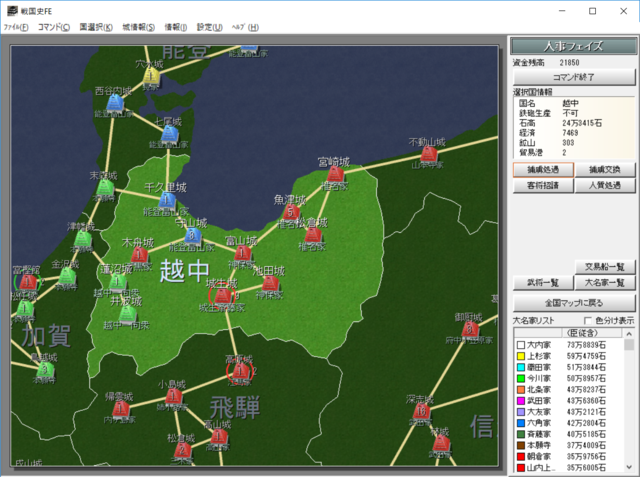The height and width of the screenshot is (477, 640).
Task: Click the cyan 織田家 color swatch
Action: 521,367
